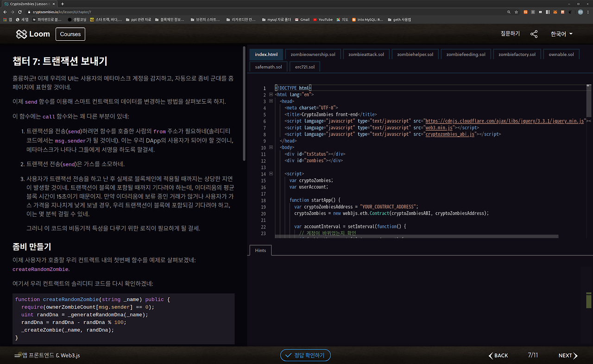The width and height of the screenshot is (593, 364).
Task: Click the 정답 확인하기 button
Action: pos(305,356)
